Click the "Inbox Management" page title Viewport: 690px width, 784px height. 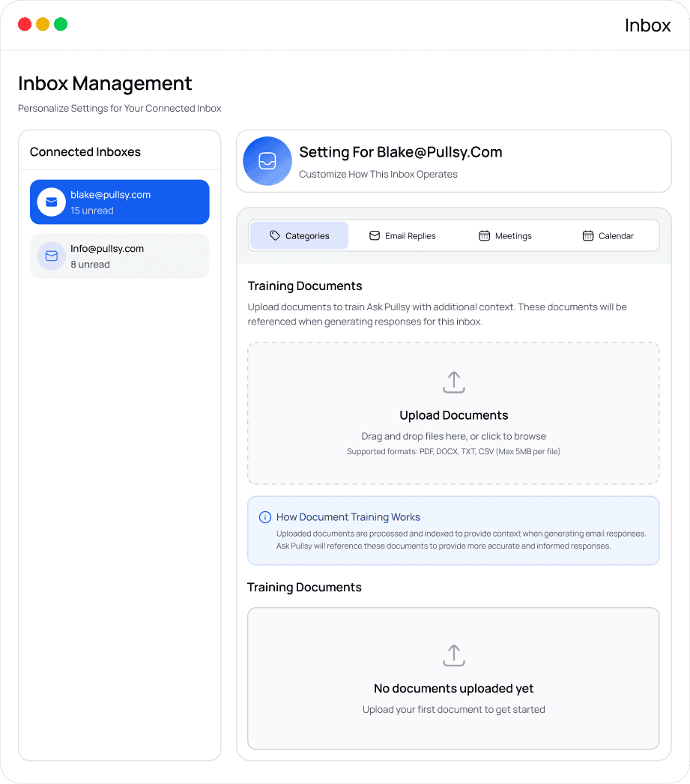pyautogui.click(x=105, y=83)
